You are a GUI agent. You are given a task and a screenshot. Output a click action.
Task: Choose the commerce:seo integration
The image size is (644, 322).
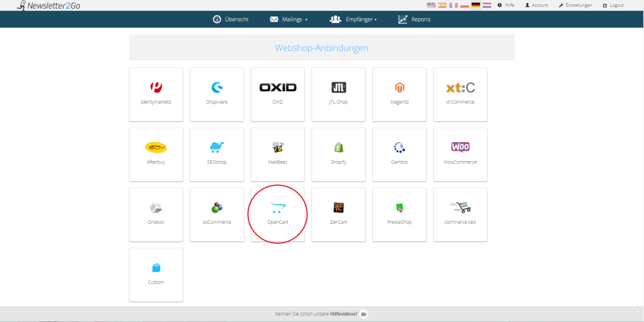pos(460,214)
